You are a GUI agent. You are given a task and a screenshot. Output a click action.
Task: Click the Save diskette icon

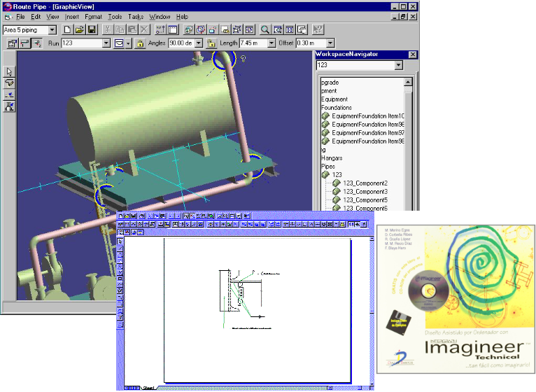(91, 29)
